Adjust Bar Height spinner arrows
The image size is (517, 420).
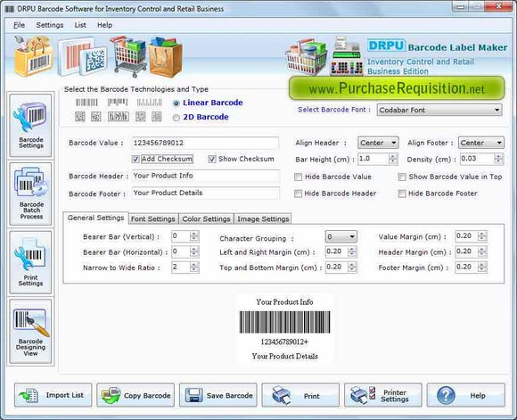point(393,159)
